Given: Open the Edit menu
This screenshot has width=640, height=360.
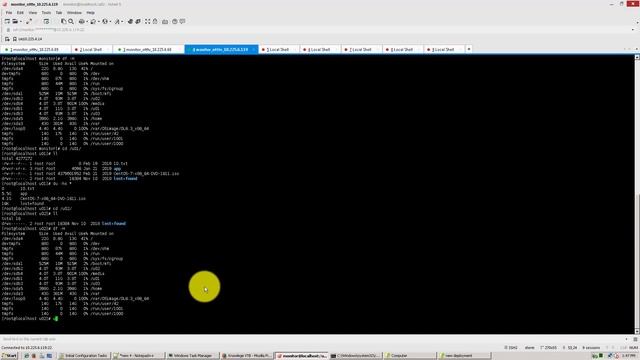Looking at the screenshot, I should point(20,13).
